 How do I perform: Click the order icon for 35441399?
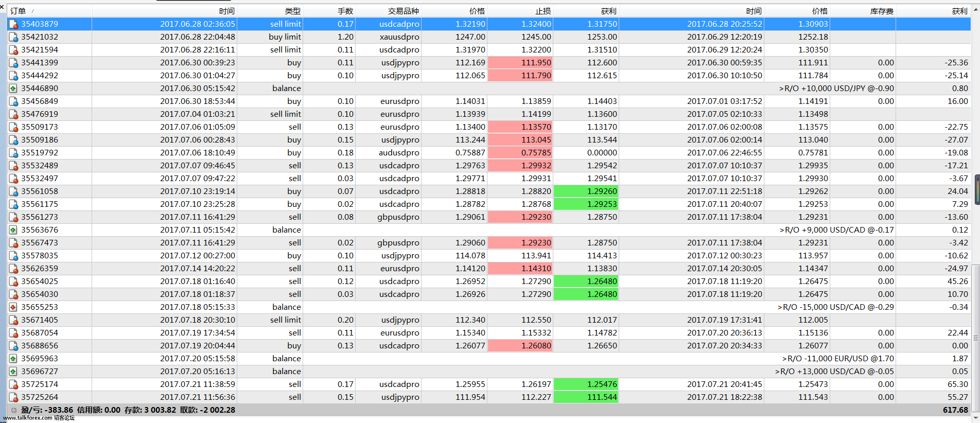coord(13,63)
